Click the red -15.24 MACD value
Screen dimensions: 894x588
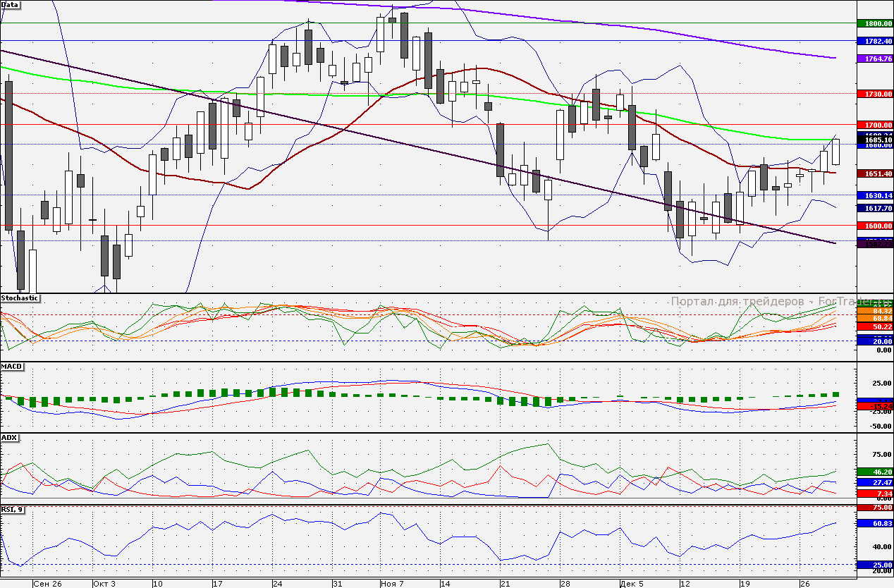[x=874, y=407]
